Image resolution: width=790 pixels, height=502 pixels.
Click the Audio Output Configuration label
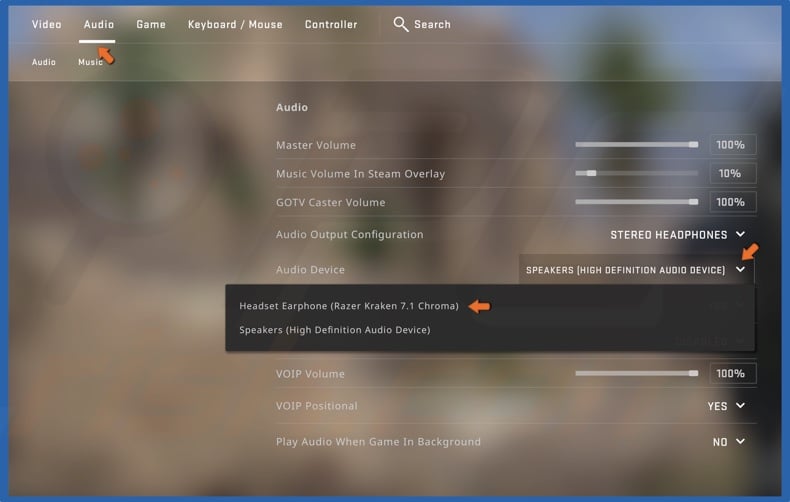pos(350,234)
